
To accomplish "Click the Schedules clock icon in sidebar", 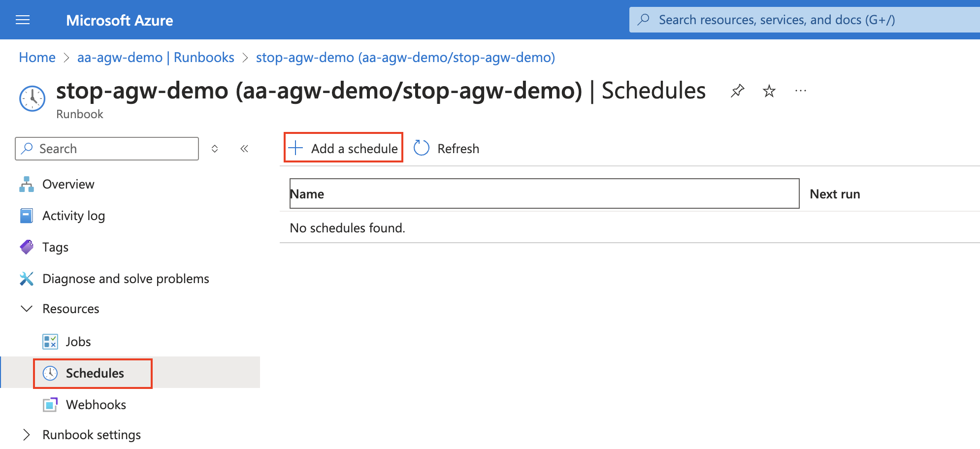I will point(50,373).
